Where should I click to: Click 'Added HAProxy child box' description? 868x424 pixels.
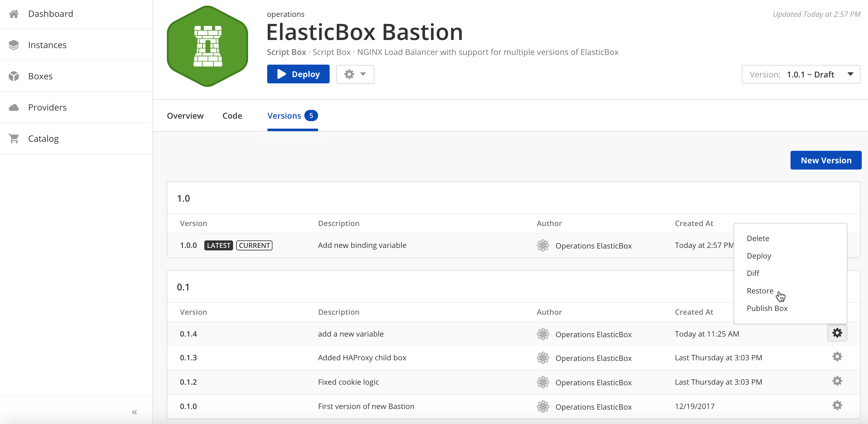[362, 358]
